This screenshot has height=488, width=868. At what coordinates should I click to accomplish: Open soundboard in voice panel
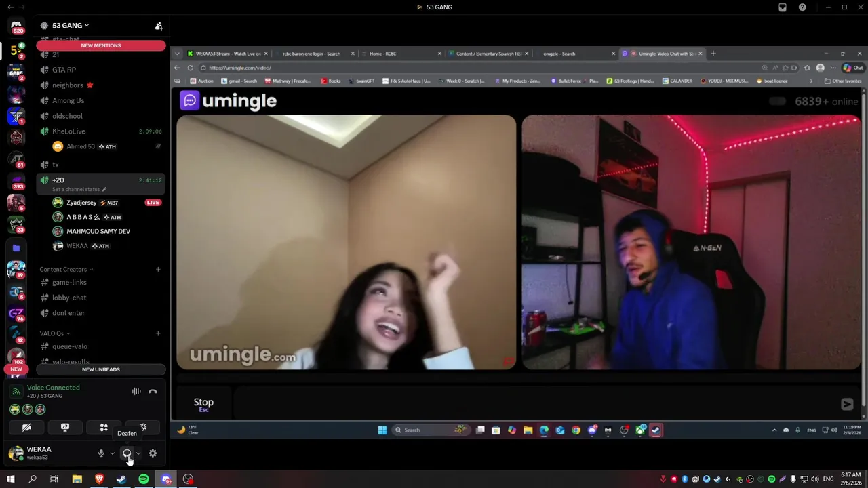[142, 428]
